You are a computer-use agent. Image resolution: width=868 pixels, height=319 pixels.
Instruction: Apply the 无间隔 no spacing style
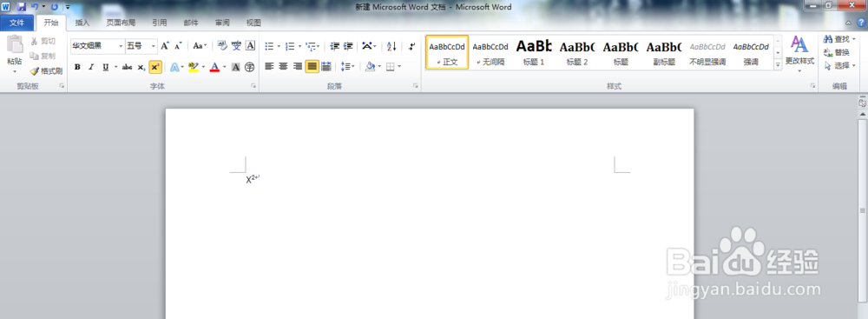click(x=490, y=52)
